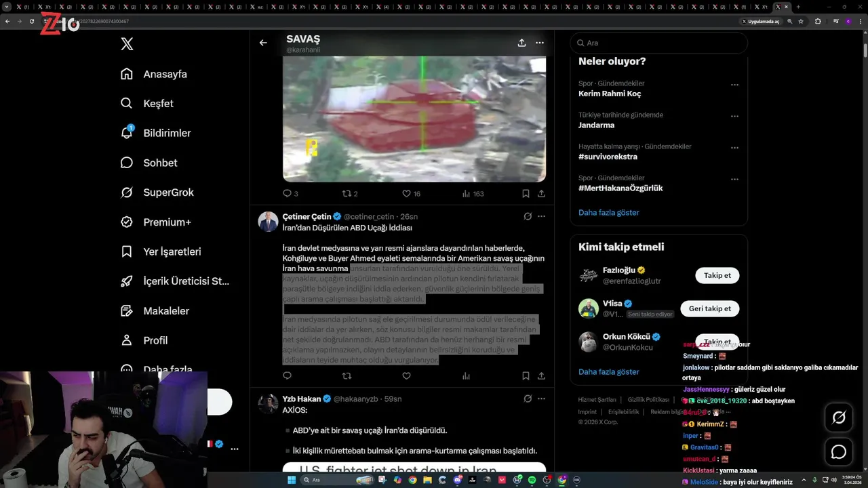Click share icon in SAVAŞ header
Screen dimensions: 868x488
pos(521,43)
